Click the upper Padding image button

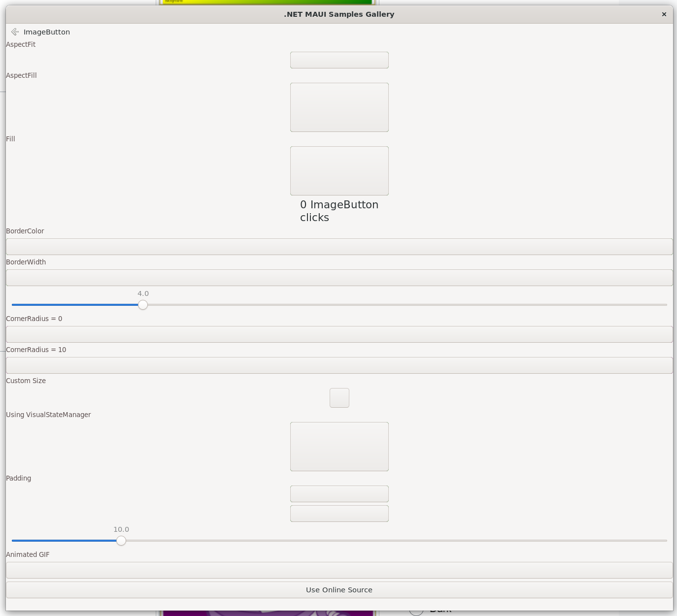click(339, 494)
